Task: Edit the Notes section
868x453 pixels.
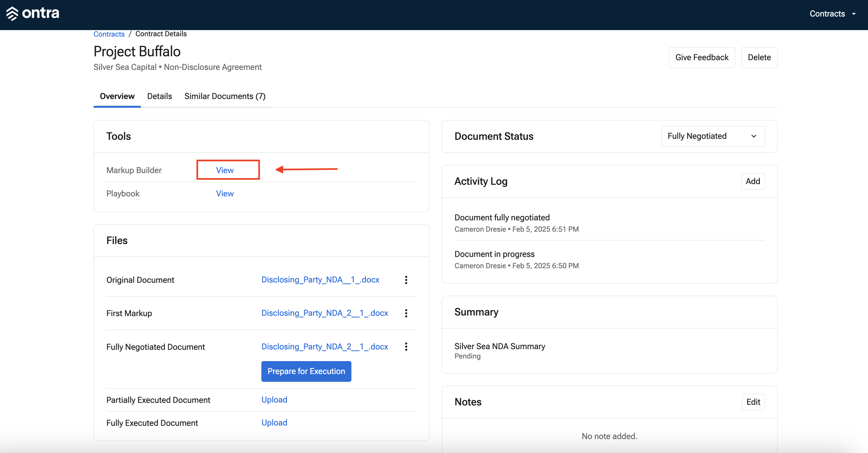Action: pos(753,402)
